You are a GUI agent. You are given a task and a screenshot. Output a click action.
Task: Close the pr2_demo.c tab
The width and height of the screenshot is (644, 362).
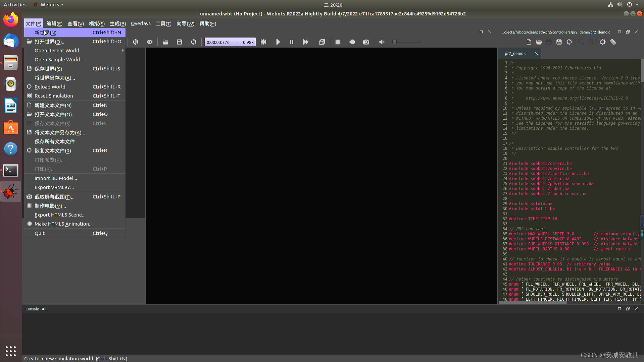point(536,53)
